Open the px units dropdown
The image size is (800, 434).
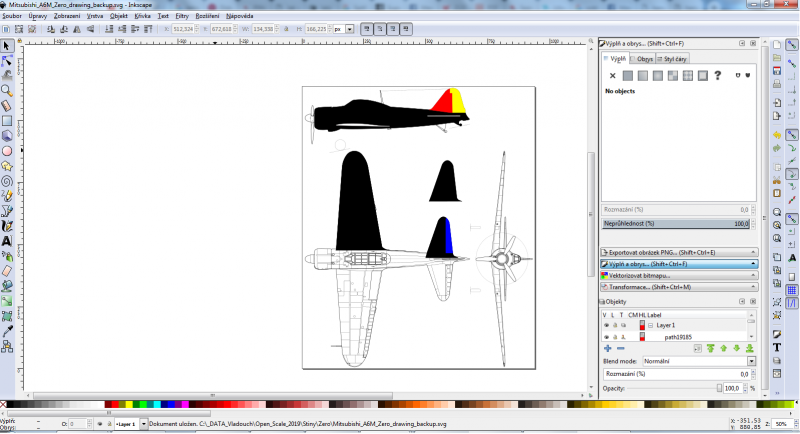[x=349, y=29]
